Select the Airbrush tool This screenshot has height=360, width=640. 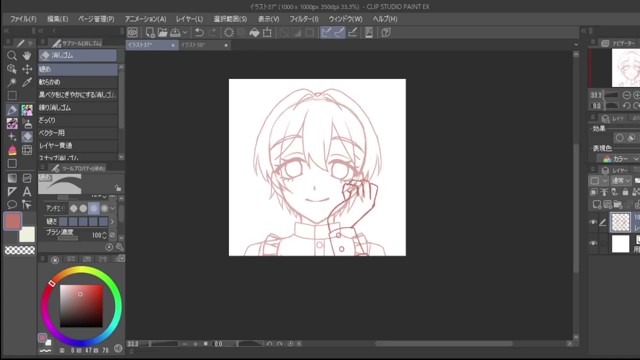pyautogui.click(x=27, y=123)
